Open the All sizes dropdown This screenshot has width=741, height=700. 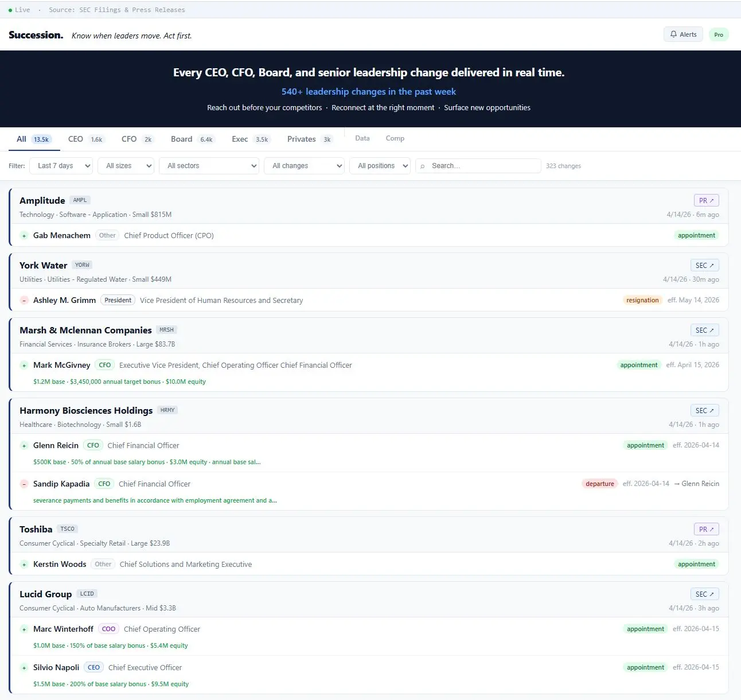point(126,166)
